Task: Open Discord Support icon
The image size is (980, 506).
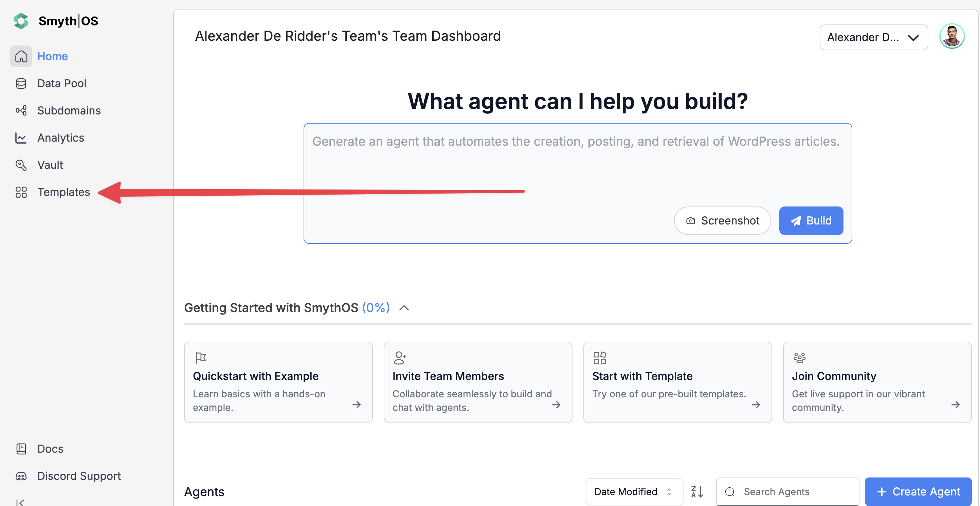Action: (x=21, y=476)
